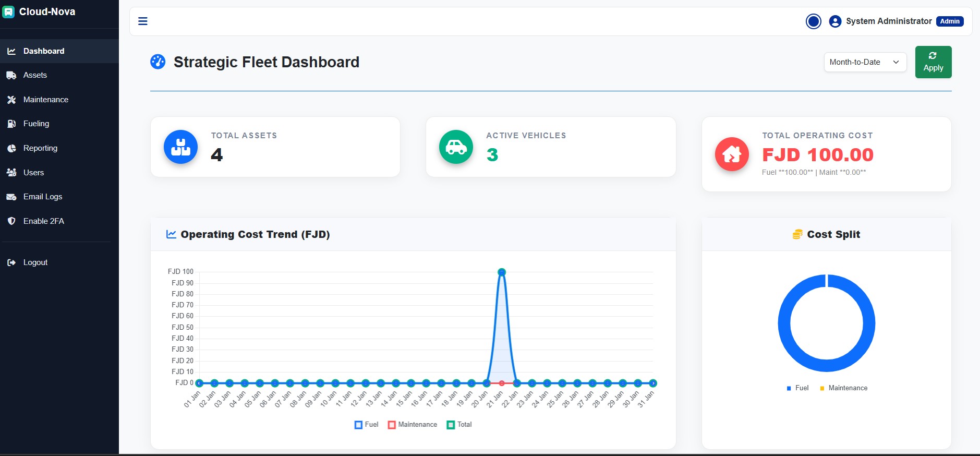Click the Logout link
Viewport: 980px width, 456px height.
(35, 262)
